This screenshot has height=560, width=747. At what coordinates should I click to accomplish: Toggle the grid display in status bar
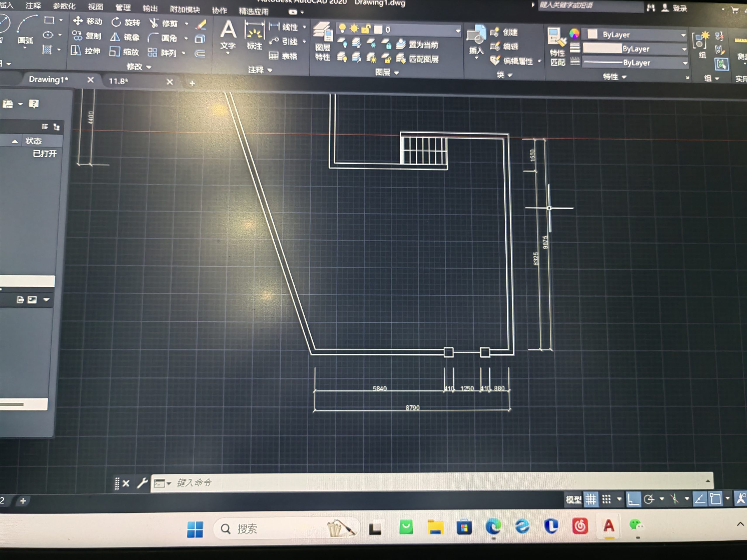click(591, 499)
